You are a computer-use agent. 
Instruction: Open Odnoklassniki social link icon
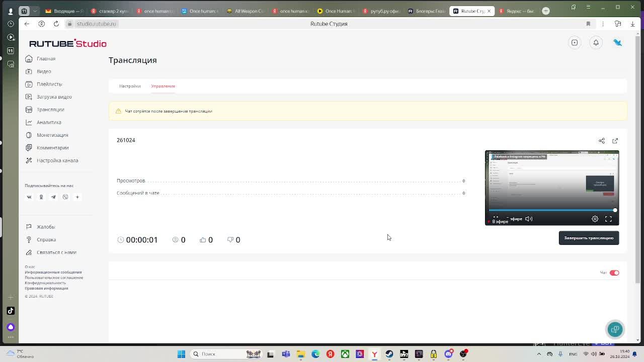[x=41, y=197]
